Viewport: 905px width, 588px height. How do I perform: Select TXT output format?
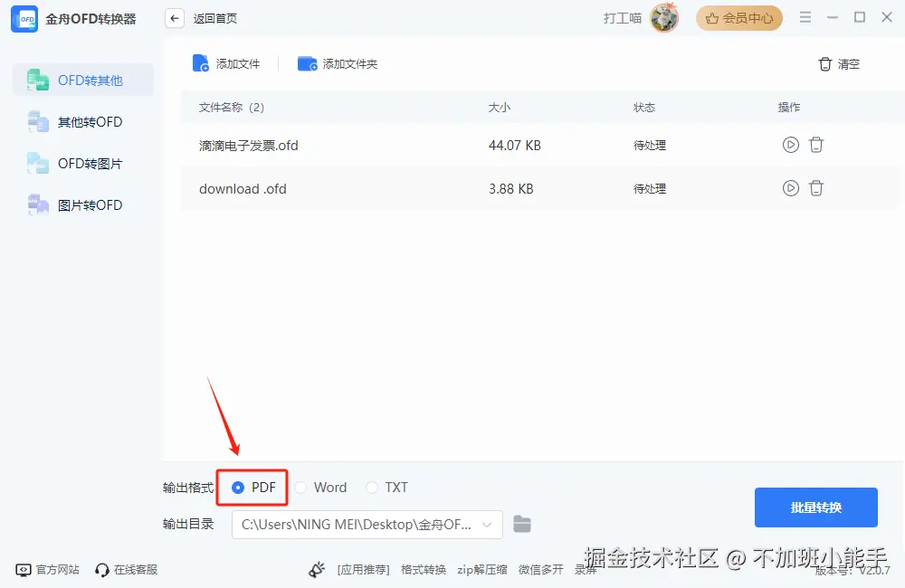click(x=387, y=488)
